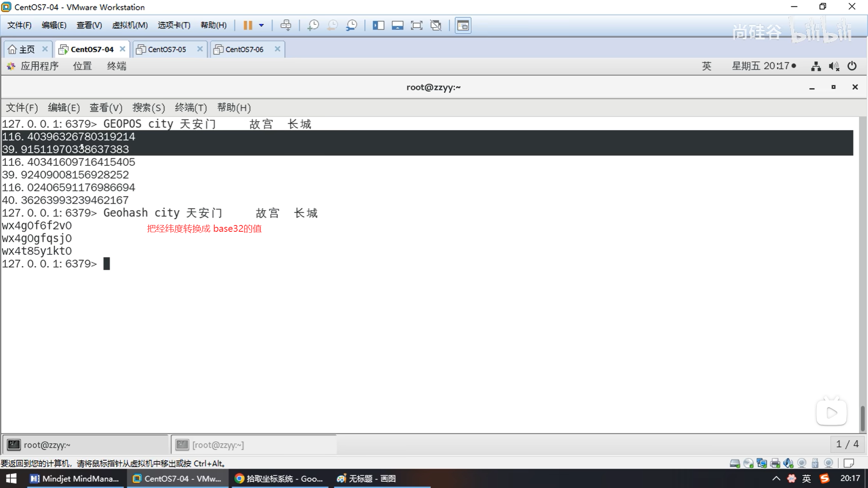Enter full screen mode
Viewport: 868px width, 488px height.
pos(416,25)
